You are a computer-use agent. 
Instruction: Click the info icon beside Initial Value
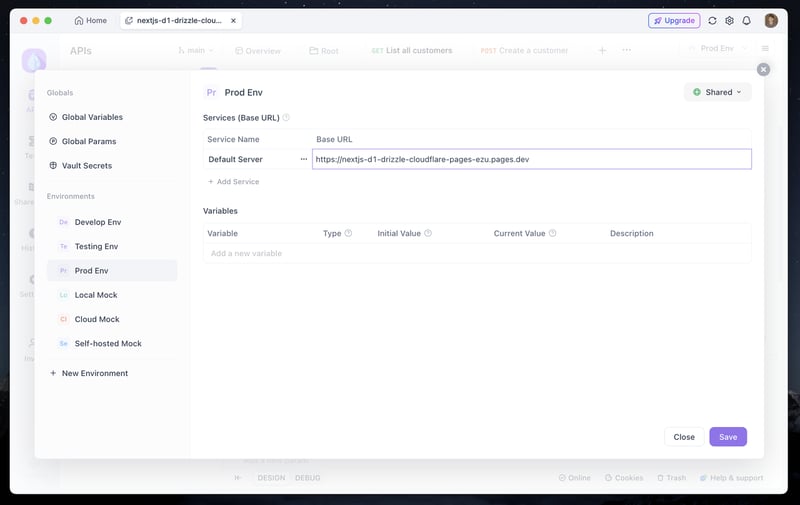[x=428, y=233]
